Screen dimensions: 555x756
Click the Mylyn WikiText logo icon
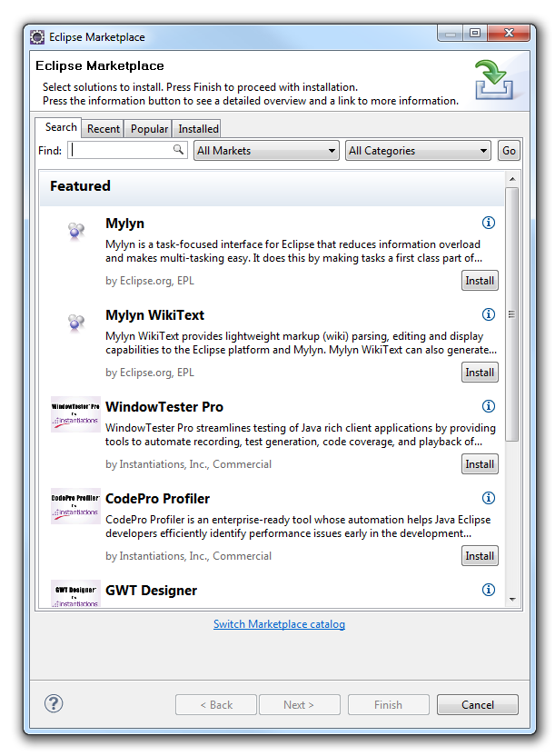pos(76,323)
